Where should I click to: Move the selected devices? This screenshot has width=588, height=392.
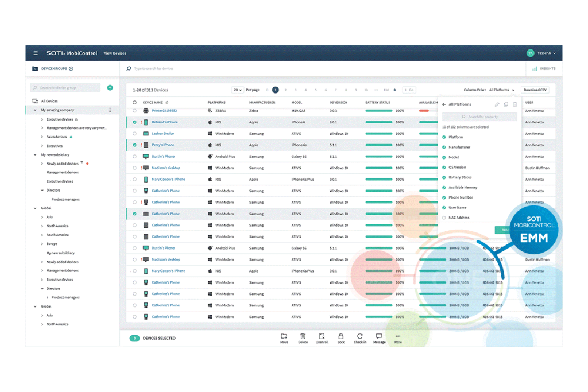[284, 339]
